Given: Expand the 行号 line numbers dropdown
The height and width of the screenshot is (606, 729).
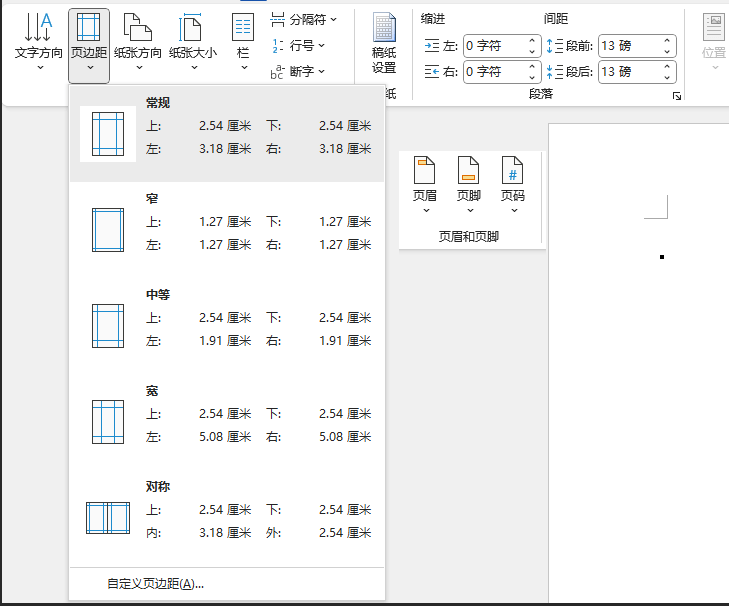Looking at the screenshot, I should click(300, 45).
